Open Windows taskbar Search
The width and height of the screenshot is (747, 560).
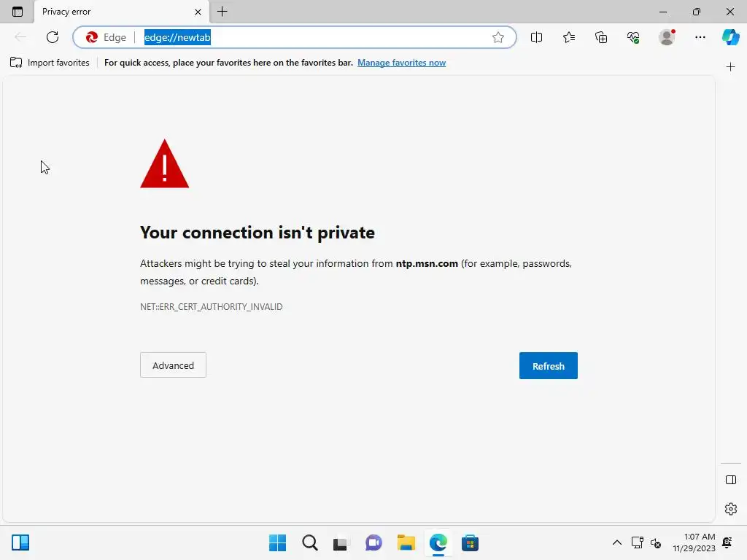point(309,542)
